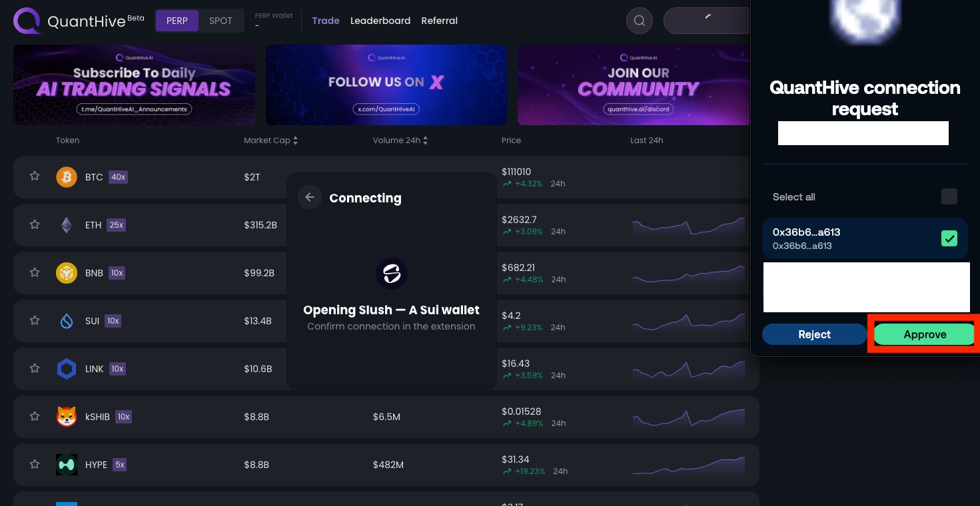Approve the connection request
Viewport: 980px width, 506px height.
click(924, 334)
